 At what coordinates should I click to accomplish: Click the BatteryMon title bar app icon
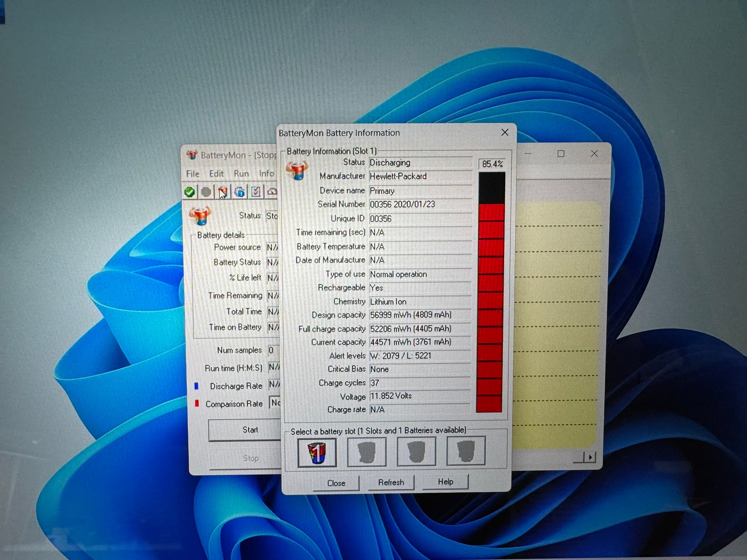click(192, 155)
